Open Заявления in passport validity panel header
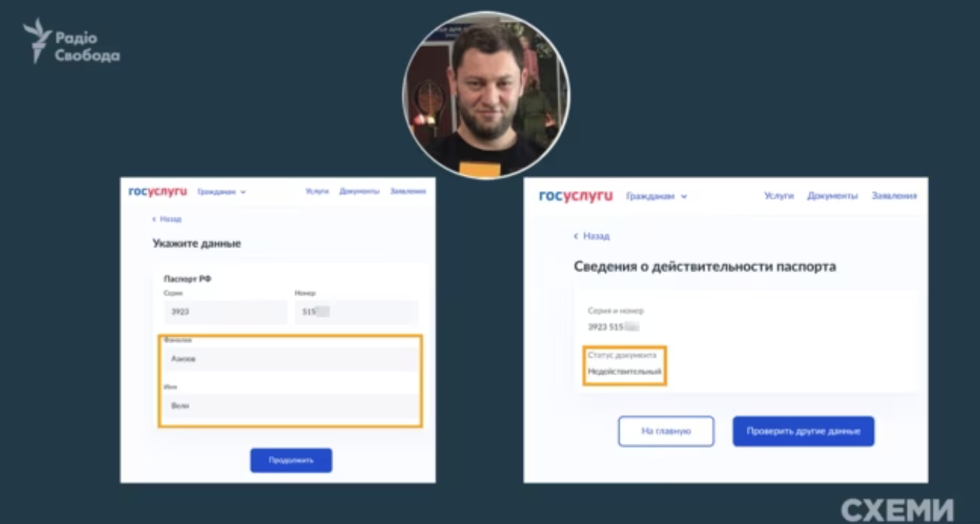 [x=894, y=196]
